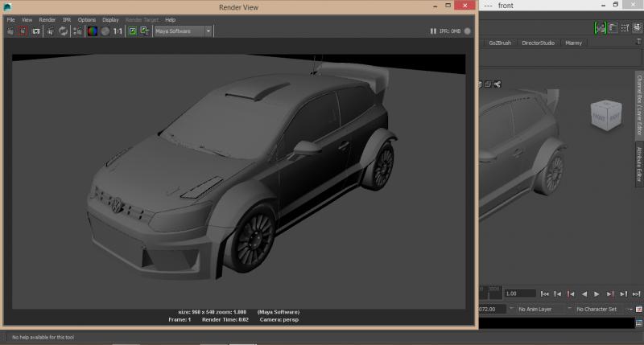Switch to the DirectorStudio shelf tab
This screenshot has width=644, height=345.
[x=538, y=43]
